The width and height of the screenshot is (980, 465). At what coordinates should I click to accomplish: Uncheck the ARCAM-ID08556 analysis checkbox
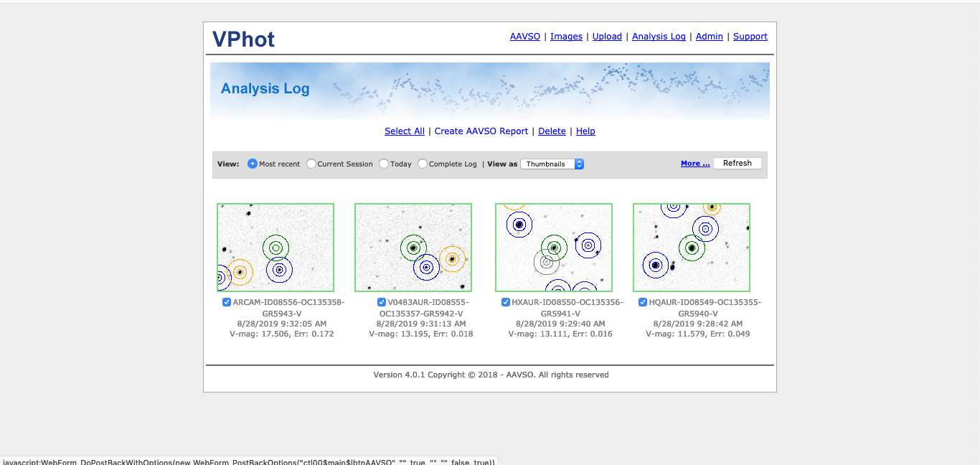coord(227,302)
